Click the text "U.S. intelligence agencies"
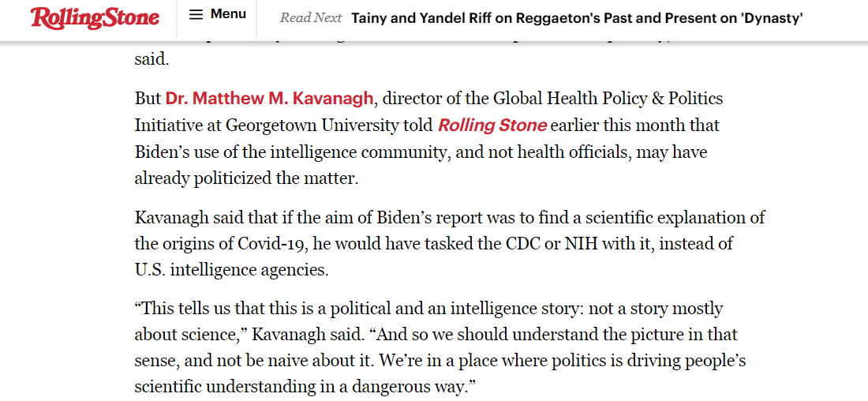Screen dimensions: 868x401 [230, 269]
